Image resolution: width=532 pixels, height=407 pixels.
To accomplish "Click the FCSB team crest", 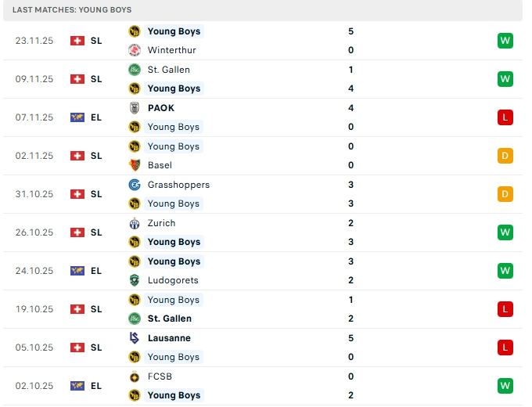I will [134, 376].
